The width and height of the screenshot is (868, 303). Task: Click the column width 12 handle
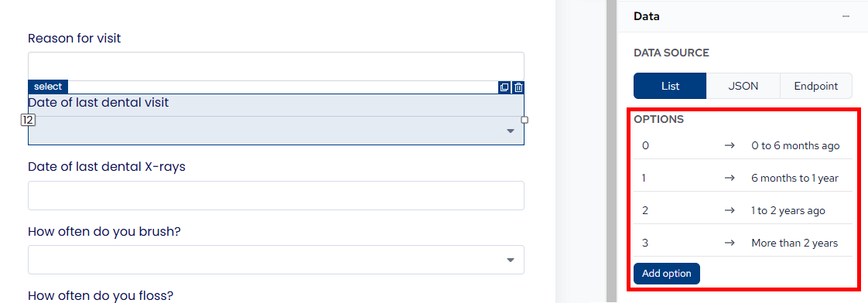[x=28, y=120]
